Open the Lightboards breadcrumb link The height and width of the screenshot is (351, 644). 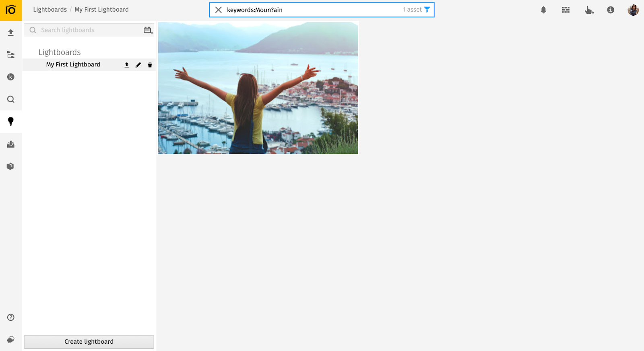[x=50, y=10]
